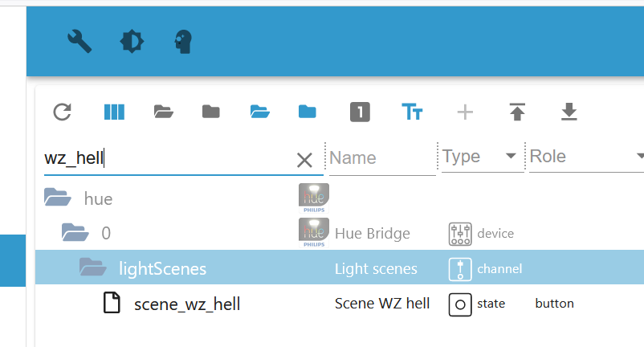Click the wrench settings icon
Image resolution: width=644 pixels, height=347 pixels.
coord(79,41)
